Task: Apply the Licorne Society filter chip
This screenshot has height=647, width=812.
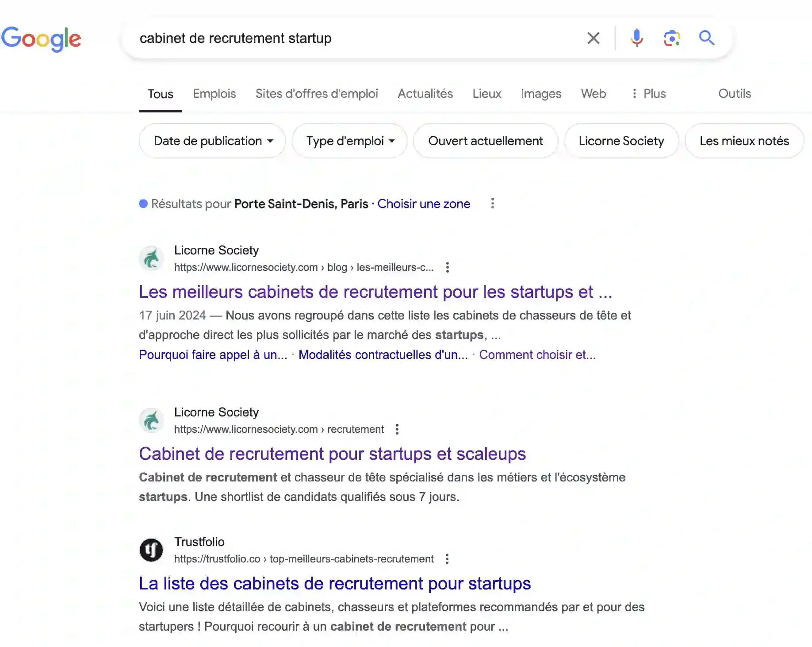Action: tap(621, 141)
